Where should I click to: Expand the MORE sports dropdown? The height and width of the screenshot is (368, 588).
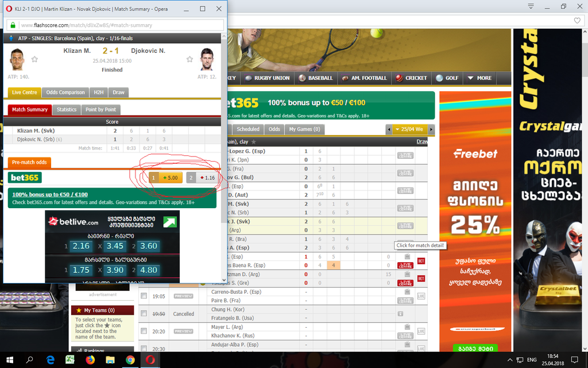pyautogui.click(x=479, y=78)
